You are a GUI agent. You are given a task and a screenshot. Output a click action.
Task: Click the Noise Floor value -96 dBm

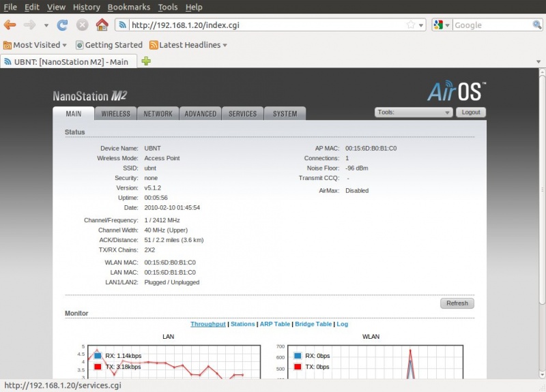[356, 168]
